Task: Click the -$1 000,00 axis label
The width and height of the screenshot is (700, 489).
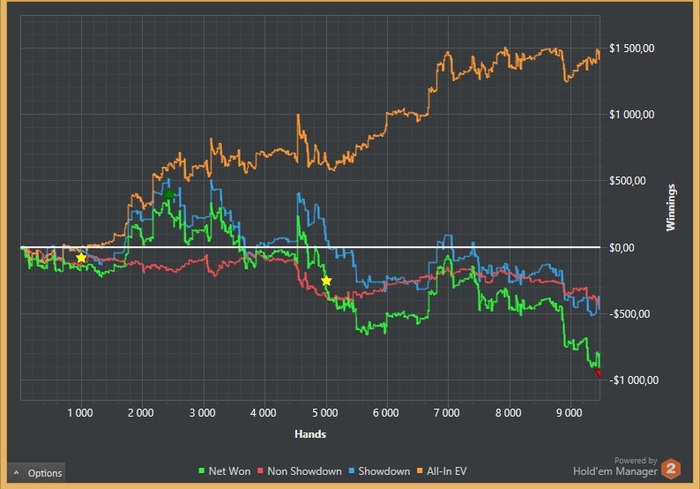Action: 634,380
